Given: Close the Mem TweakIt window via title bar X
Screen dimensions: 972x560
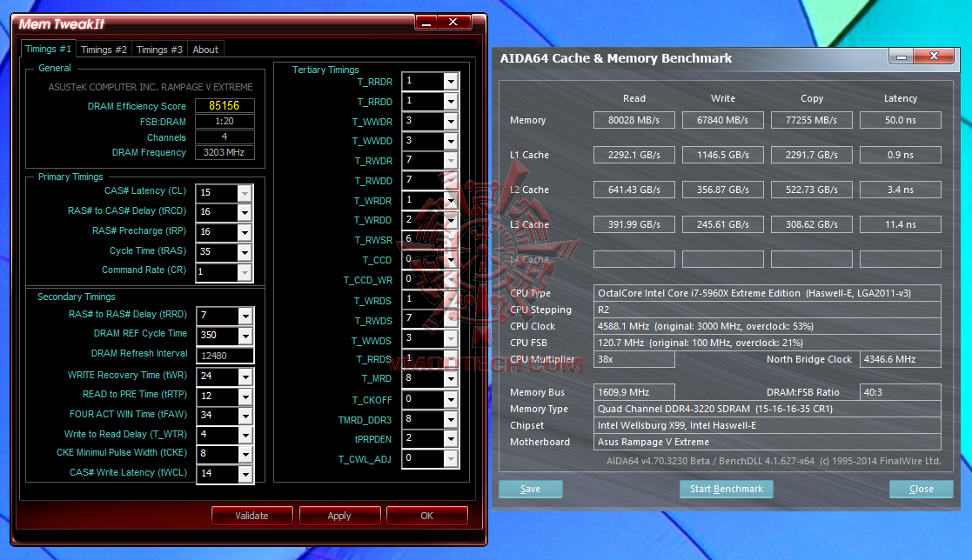Looking at the screenshot, I should (453, 23).
